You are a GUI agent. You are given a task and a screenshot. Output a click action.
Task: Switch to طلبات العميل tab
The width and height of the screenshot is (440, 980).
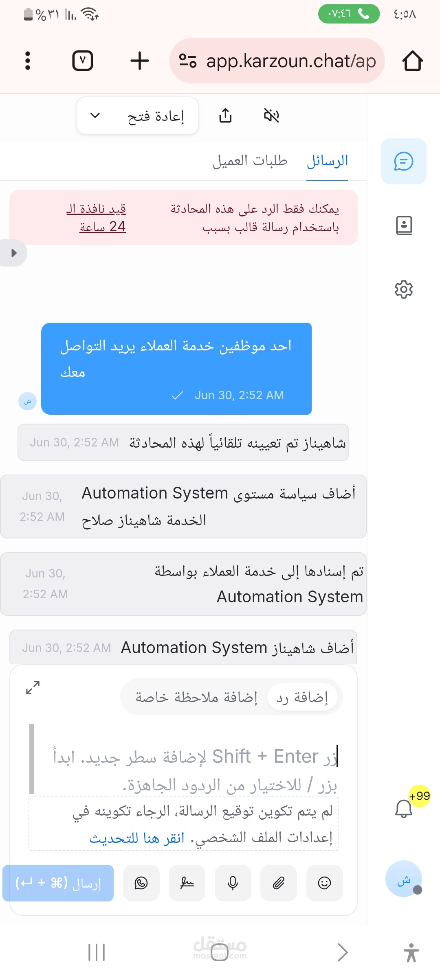tap(250, 161)
